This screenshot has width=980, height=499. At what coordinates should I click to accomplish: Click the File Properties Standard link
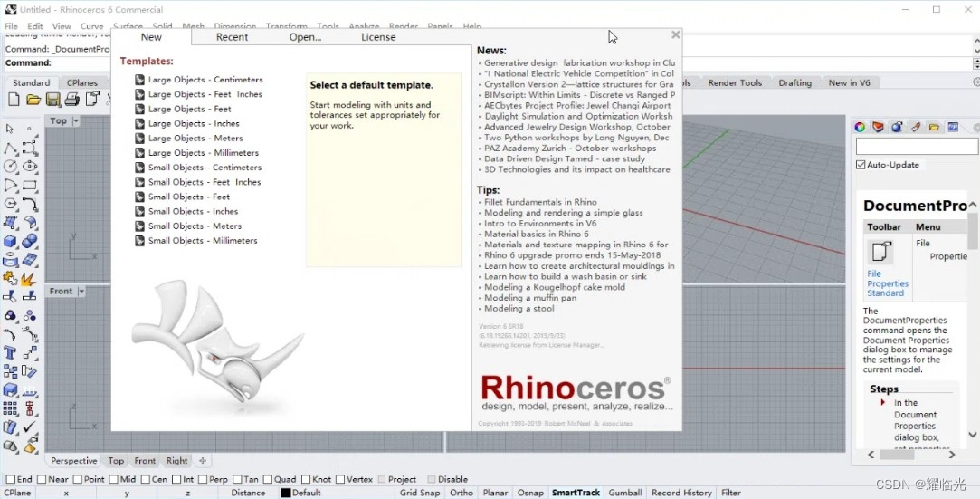tap(888, 283)
